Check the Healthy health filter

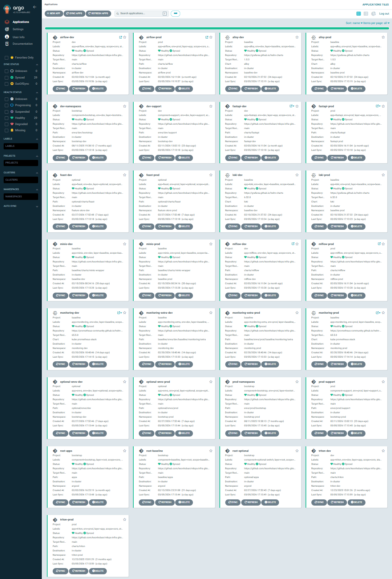[7, 118]
